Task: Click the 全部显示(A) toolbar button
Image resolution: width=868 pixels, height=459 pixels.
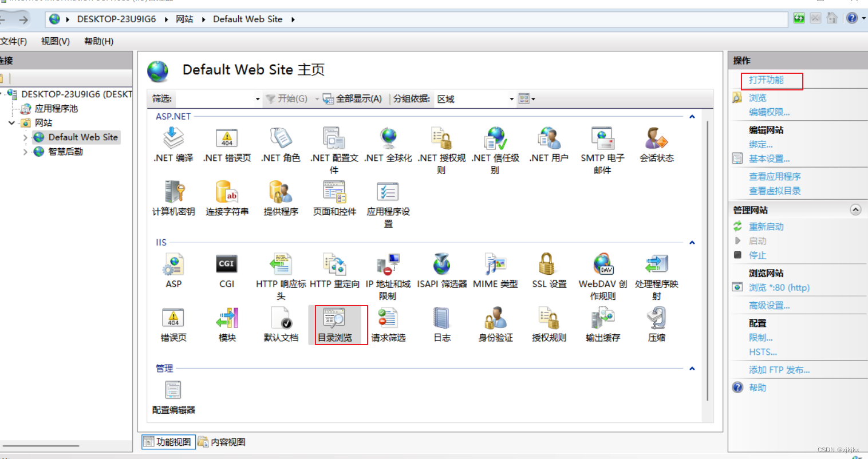Action: coord(352,99)
